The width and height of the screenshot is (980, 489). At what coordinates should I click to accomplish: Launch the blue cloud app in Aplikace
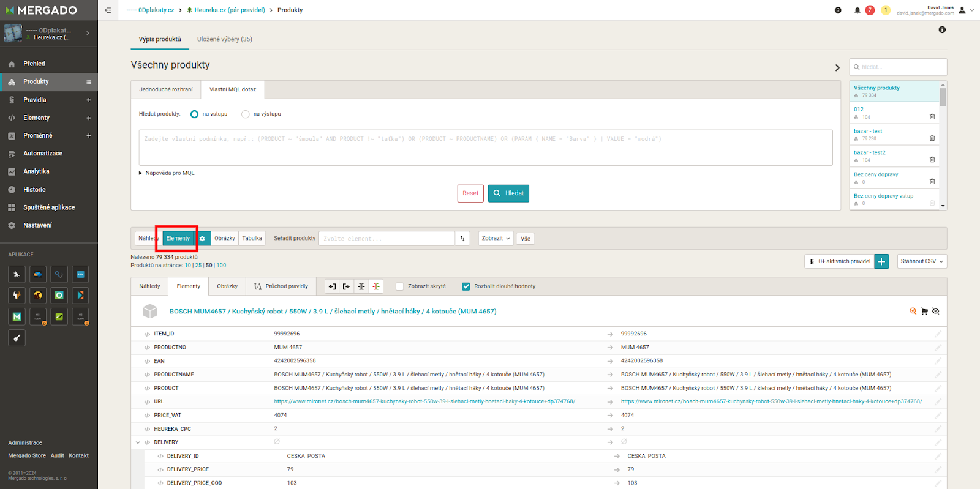(x=38, y=274)
